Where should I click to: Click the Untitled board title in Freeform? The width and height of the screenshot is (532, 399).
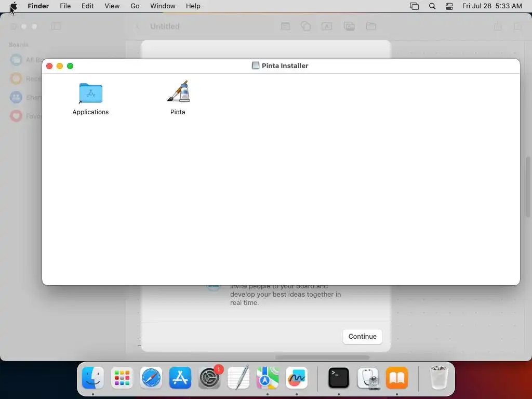pyautogui.click(x=165, y=26)
